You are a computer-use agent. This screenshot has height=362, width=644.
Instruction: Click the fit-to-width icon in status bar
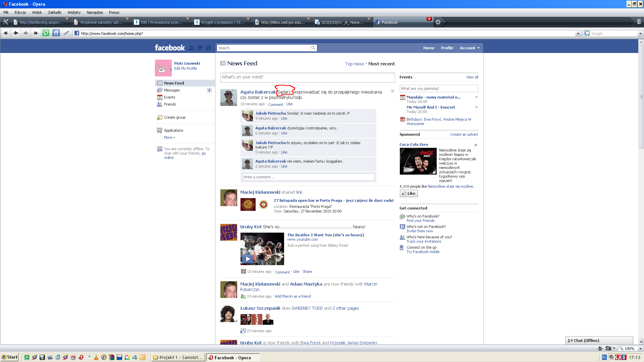tap(600, 349)
